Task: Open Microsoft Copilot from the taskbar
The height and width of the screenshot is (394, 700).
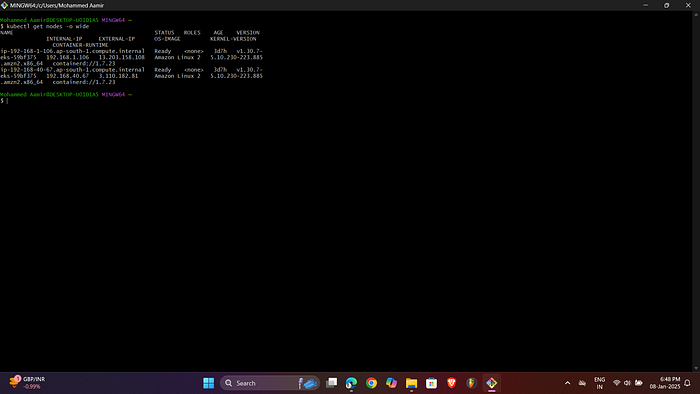Action: tap(392, 383)
